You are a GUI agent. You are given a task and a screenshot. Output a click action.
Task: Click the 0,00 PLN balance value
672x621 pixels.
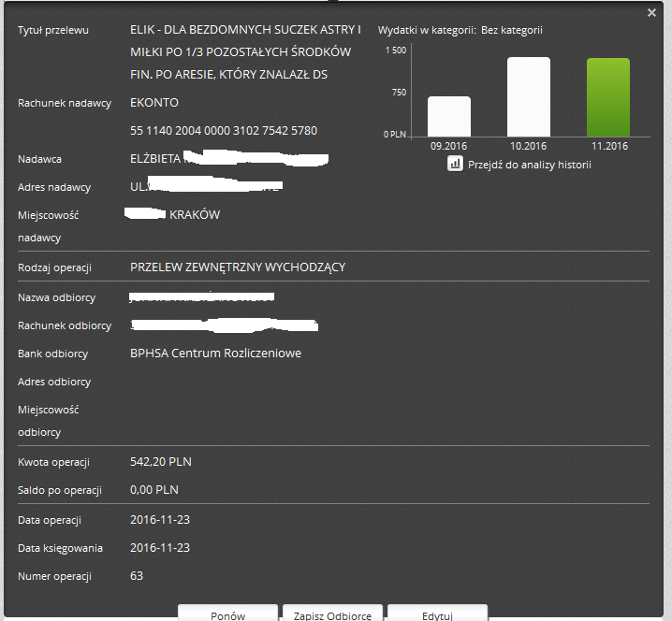[154, 489]
